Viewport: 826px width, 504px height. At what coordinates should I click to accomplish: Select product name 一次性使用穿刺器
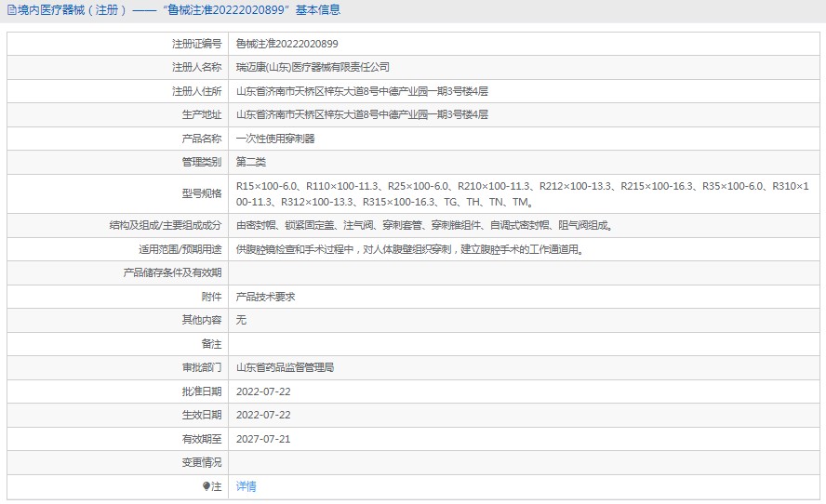point(275,139)
